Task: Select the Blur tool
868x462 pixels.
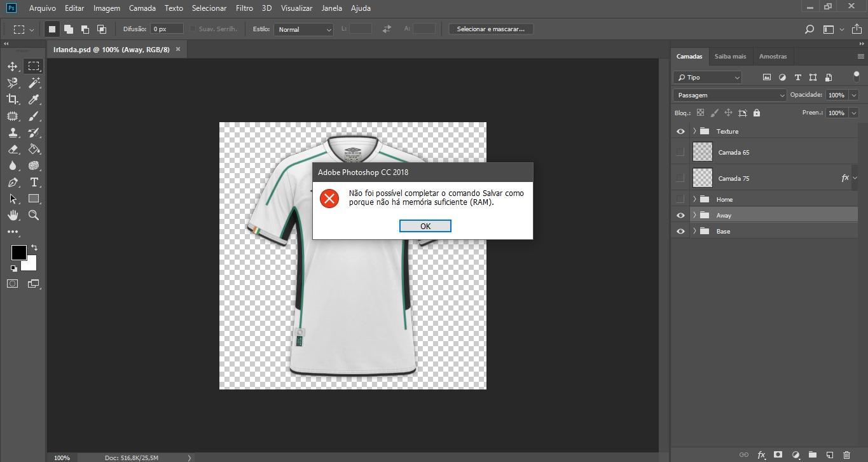Action: (12, 165)
